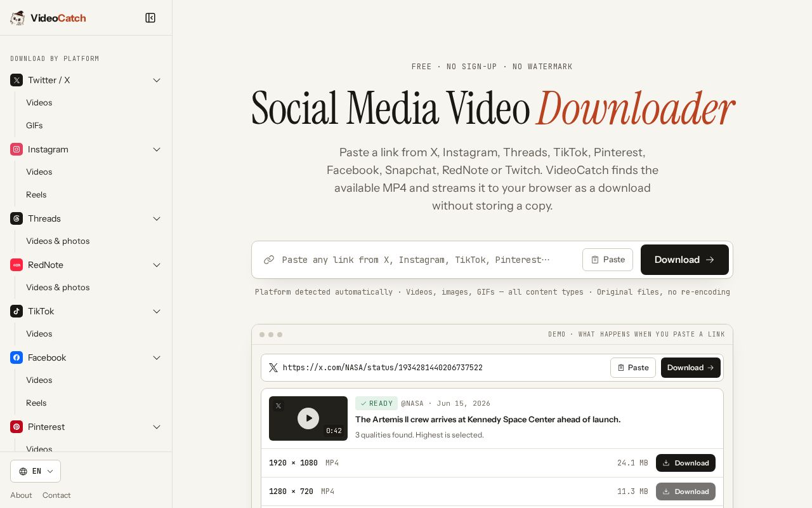
Task: Collapse the Instagram section chevron
Action: [x=157, y=149]
